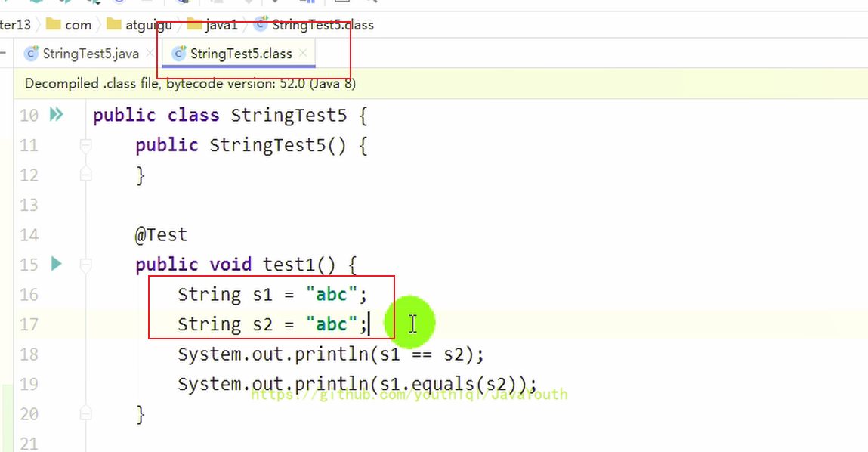Click class name StringTest5 on line 10
The width and height of the screenshot is (868, 452).
(x=289, y=115)
